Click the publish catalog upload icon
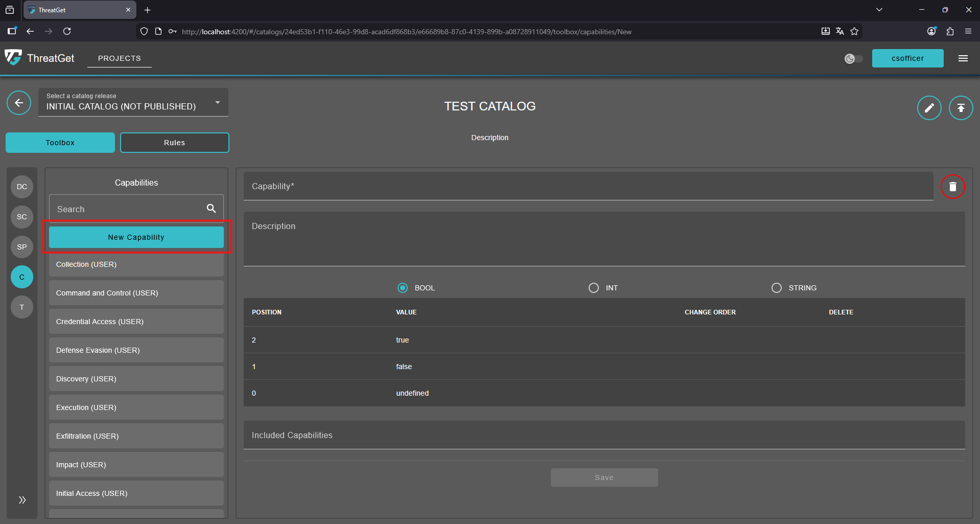This screenshot has width=980, height=524. click(961, 107)
